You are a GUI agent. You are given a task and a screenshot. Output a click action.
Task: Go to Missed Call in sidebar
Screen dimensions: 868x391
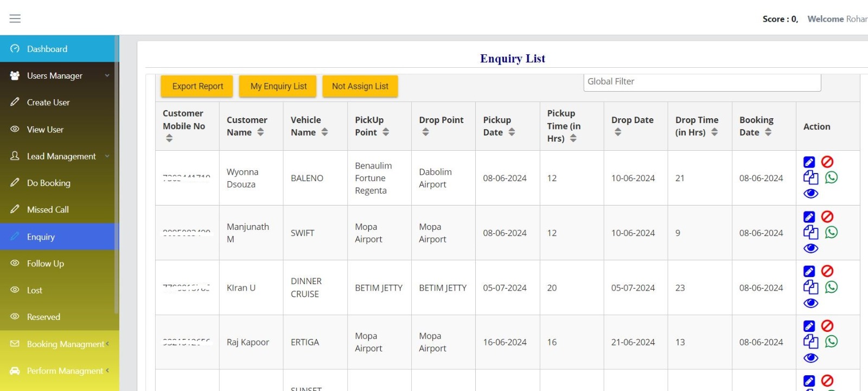click(48, 210)
